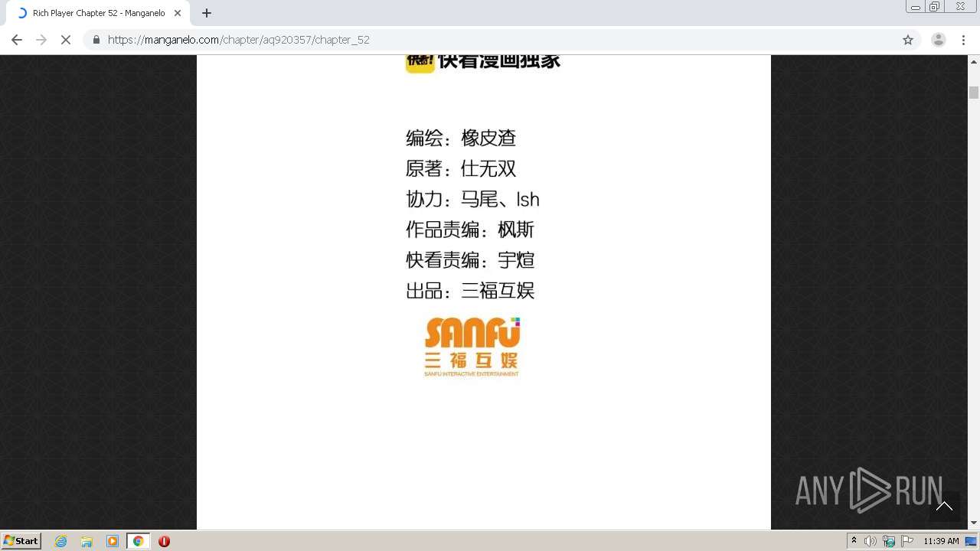Open the volume speaker tray icon
This screenshot has height=551, width=980.
[x=871, y=541]
